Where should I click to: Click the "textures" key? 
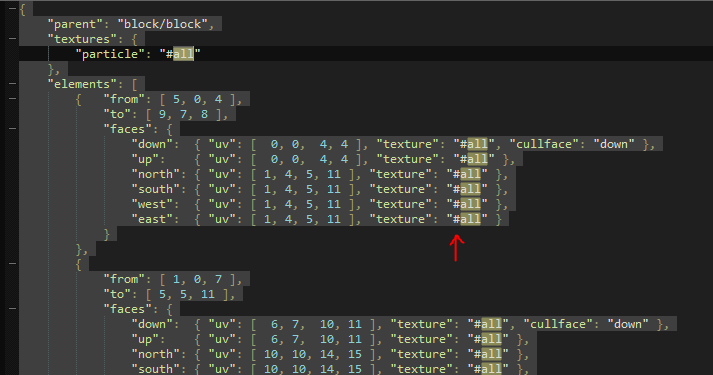(x=79, y=39)
